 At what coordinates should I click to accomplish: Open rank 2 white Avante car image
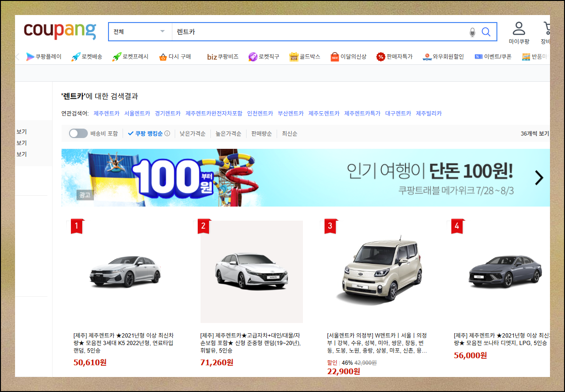click(x=252, y=272)
